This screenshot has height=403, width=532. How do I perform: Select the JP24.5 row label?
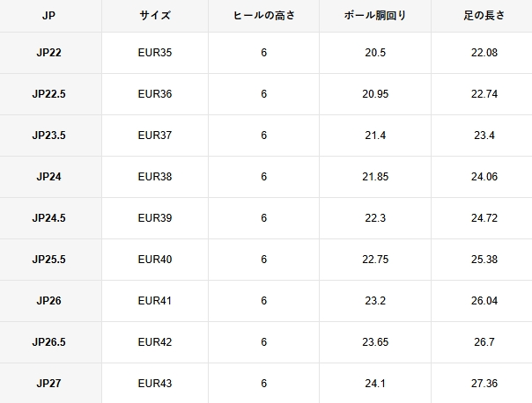coord(48,218)
